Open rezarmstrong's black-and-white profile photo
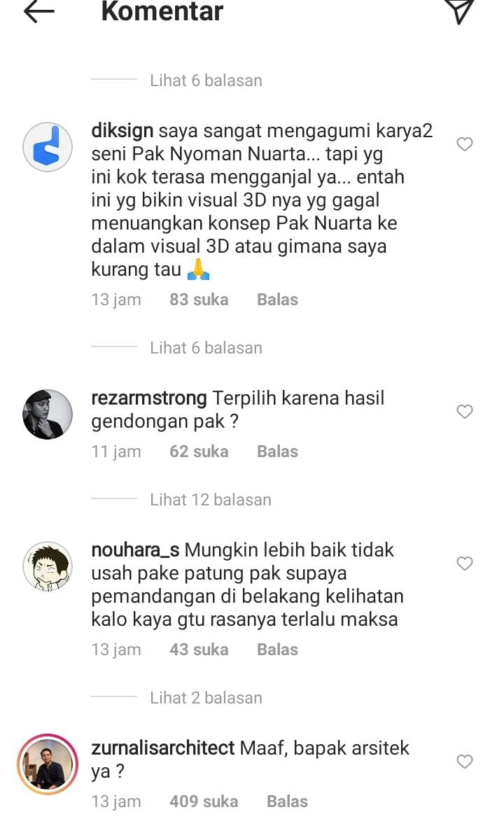Image resolution: width=504 pixels, height=833 pixels. point(48,414)
